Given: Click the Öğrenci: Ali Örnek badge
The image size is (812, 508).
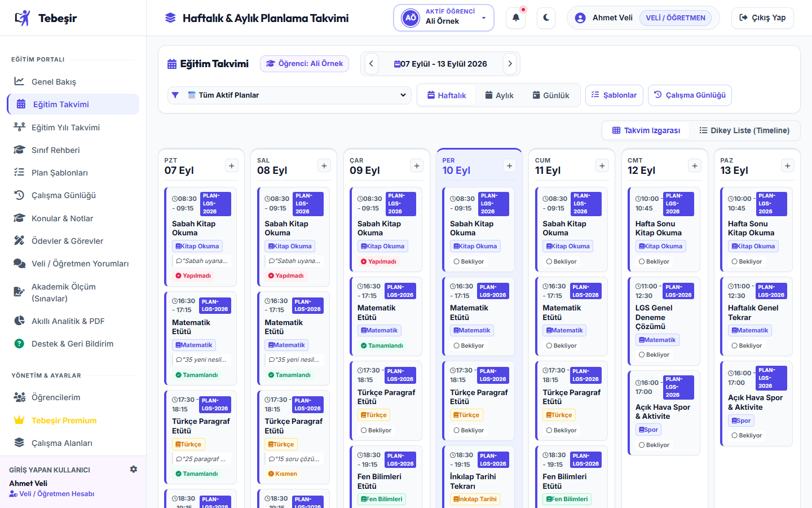Looking at the screenshot, I should pyautogui.click(x=304, y=64).
